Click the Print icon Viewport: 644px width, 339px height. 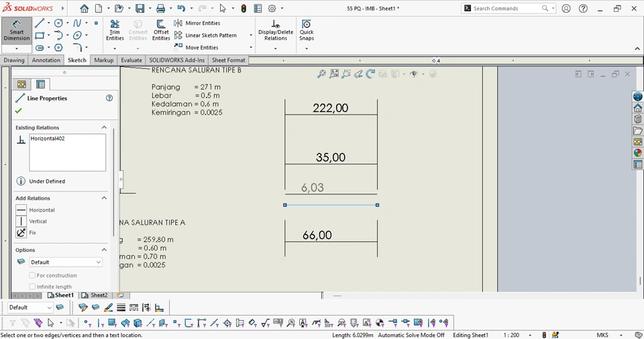tap(160, 8)
